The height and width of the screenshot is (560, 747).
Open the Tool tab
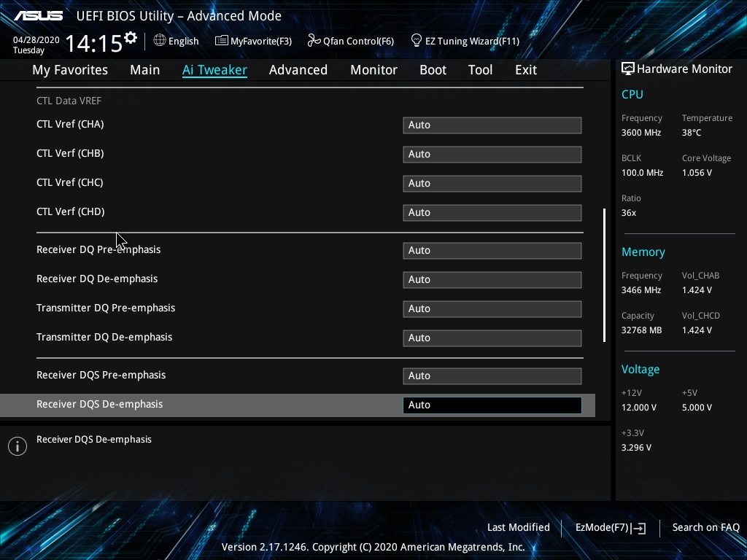point(480,70)
